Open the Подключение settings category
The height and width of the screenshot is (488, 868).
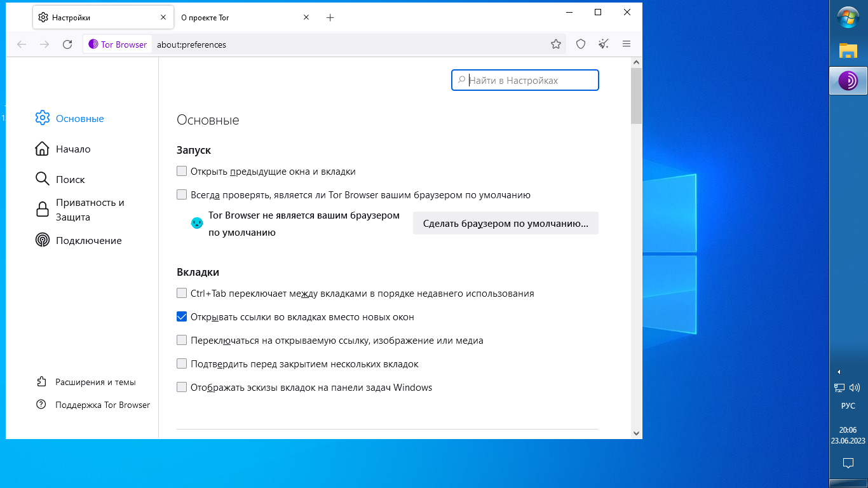[78, 240]
